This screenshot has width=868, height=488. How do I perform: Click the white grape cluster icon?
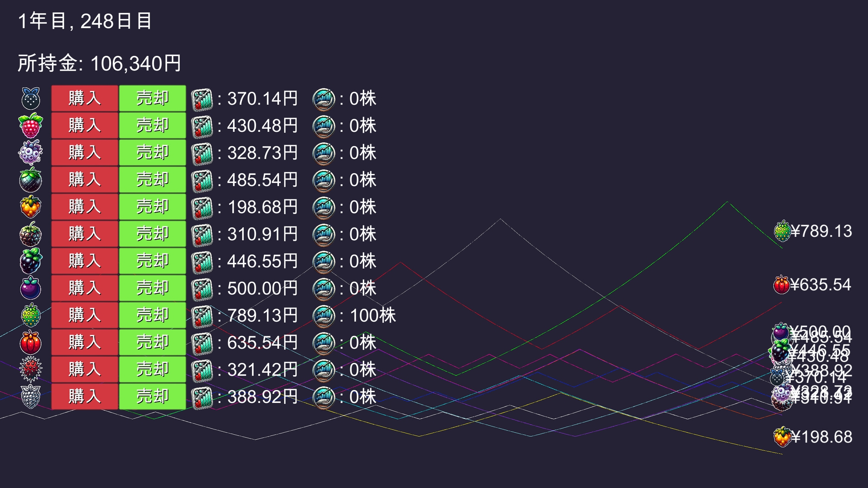(30, 396)
